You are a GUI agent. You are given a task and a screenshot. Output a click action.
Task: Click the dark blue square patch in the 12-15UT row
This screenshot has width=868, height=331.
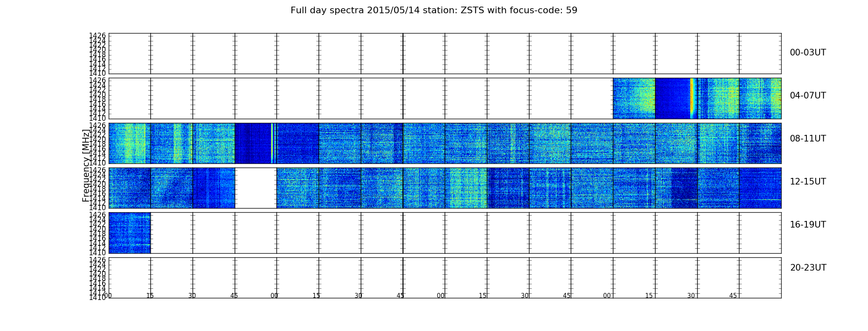coord(684,188)
